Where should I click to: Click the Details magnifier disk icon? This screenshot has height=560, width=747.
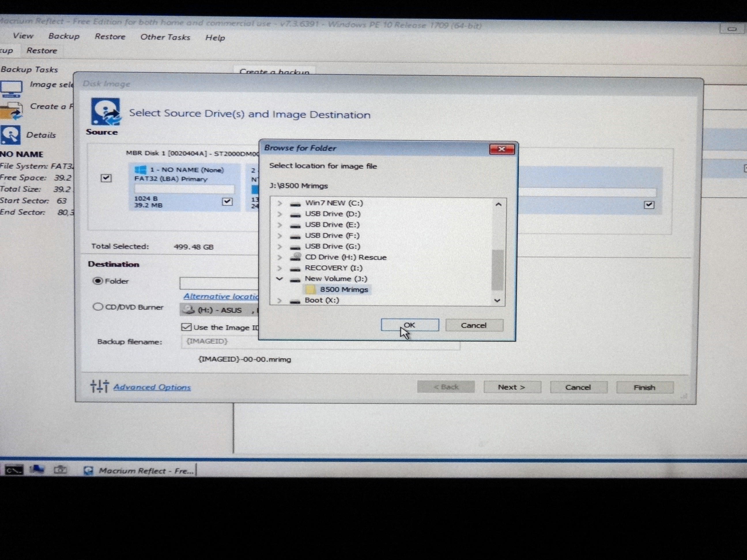click(x=10, y=135)
